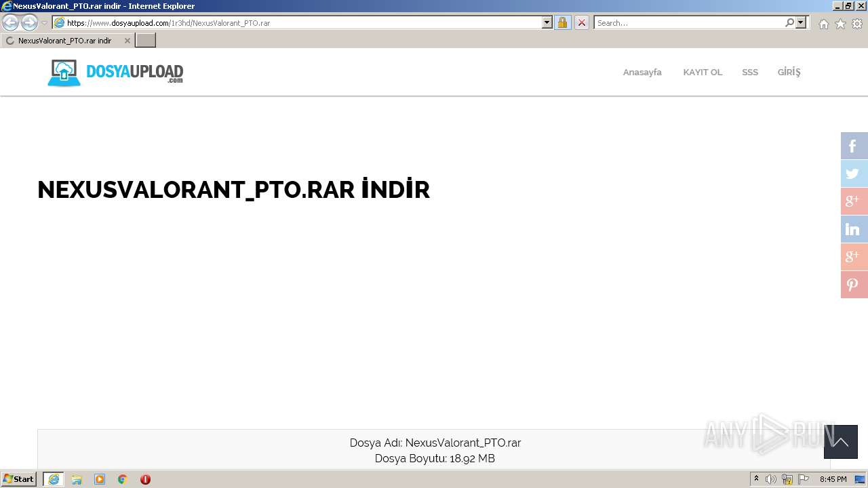This screenshot has height=488, width=868.
Task: Click the magnifier search icon
Action: pos(789,23)
